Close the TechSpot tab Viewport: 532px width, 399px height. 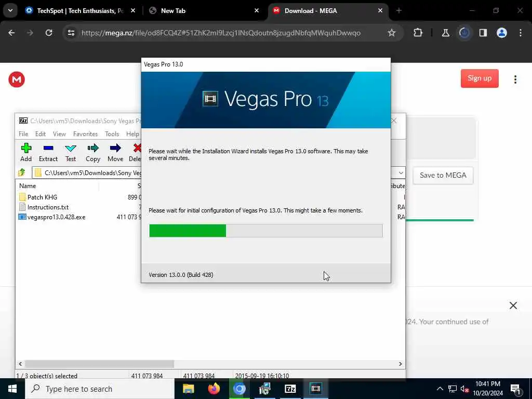133,11
